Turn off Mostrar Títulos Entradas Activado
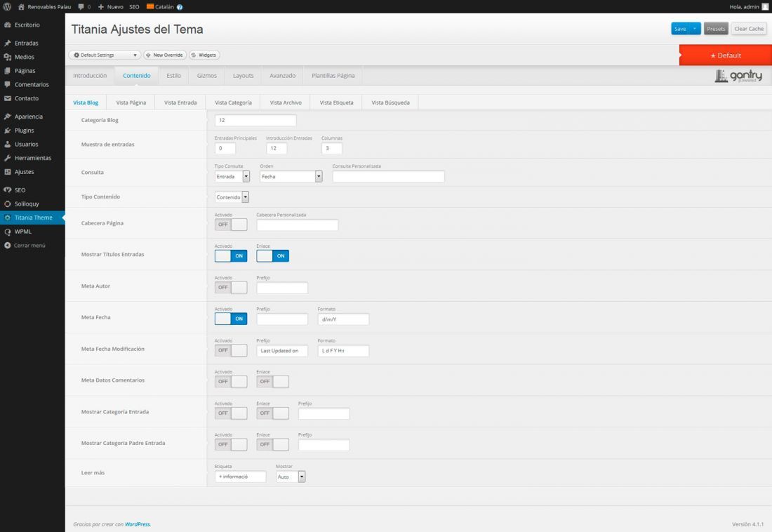This screenshot has width=772, height=532. 231,256
